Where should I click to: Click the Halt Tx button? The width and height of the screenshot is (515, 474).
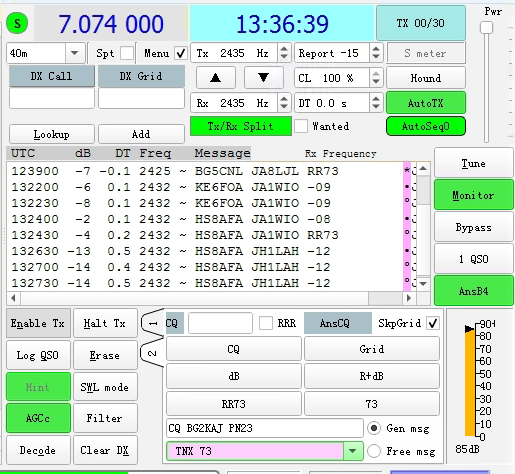[105, 323]
